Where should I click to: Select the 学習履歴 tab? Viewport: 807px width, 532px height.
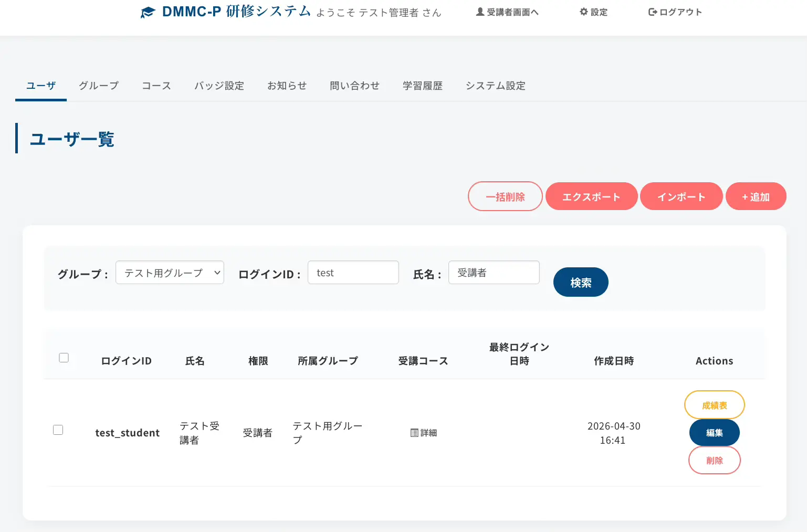pos(423,86)
